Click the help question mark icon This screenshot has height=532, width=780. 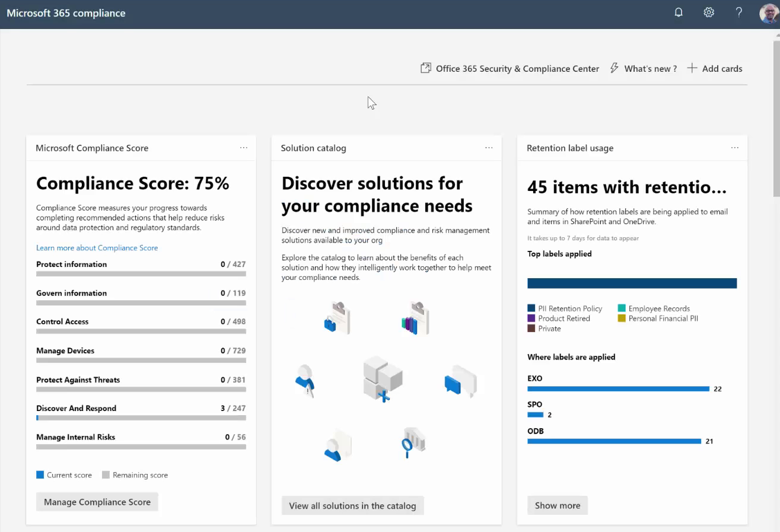coord(738,12)
